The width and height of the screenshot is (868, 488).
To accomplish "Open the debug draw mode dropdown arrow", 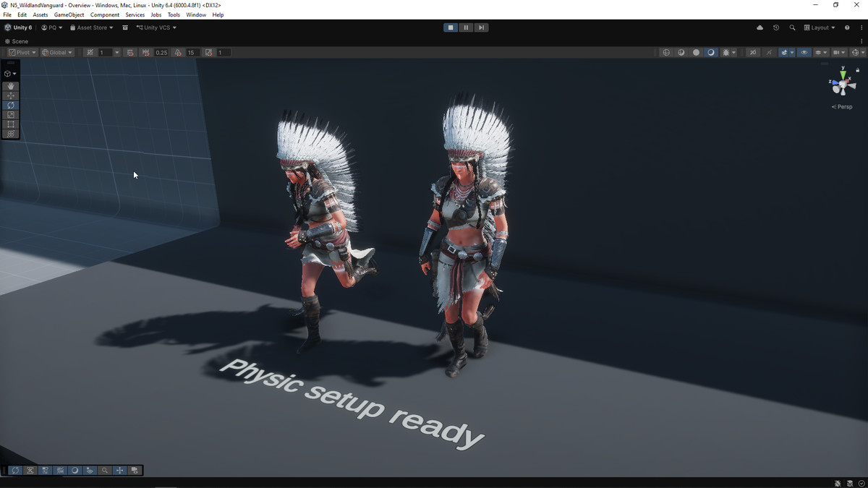I will [x=733, y=53].
